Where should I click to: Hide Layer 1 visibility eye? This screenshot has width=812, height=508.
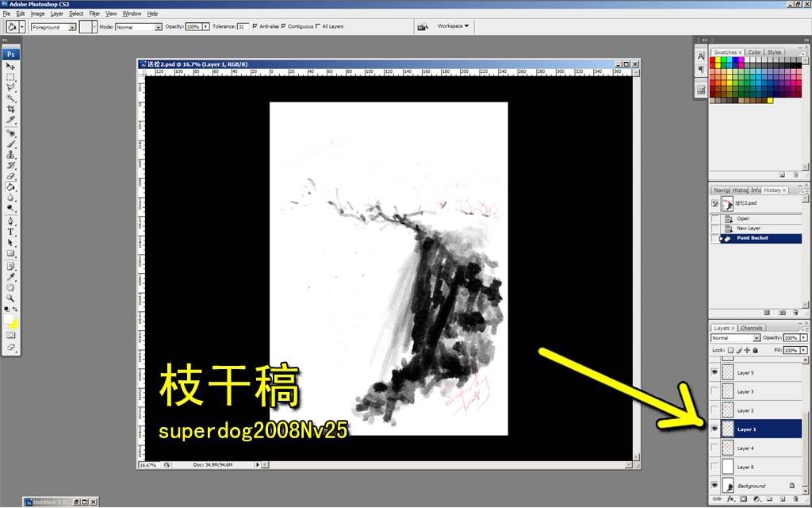click(x=714, y=429)
